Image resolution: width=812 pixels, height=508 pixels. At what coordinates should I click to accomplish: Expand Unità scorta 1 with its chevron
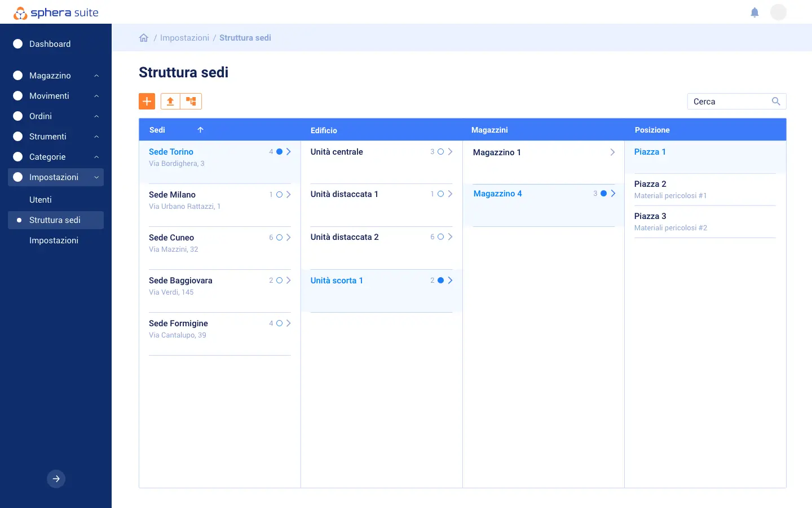pyautogui.click(x=450, y=281)
